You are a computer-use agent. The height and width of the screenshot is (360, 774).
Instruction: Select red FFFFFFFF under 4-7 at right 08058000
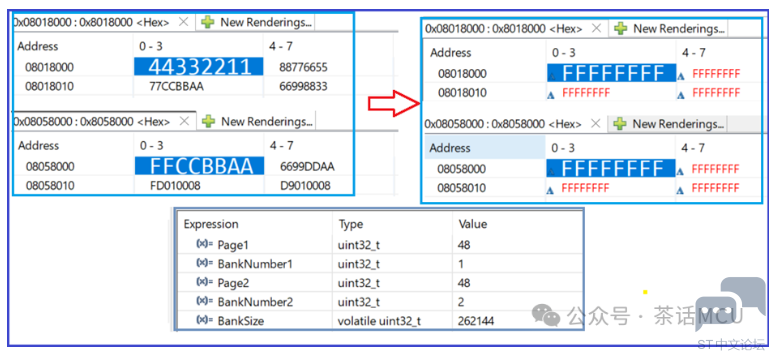pyautogui.click(x=715, y=169)
